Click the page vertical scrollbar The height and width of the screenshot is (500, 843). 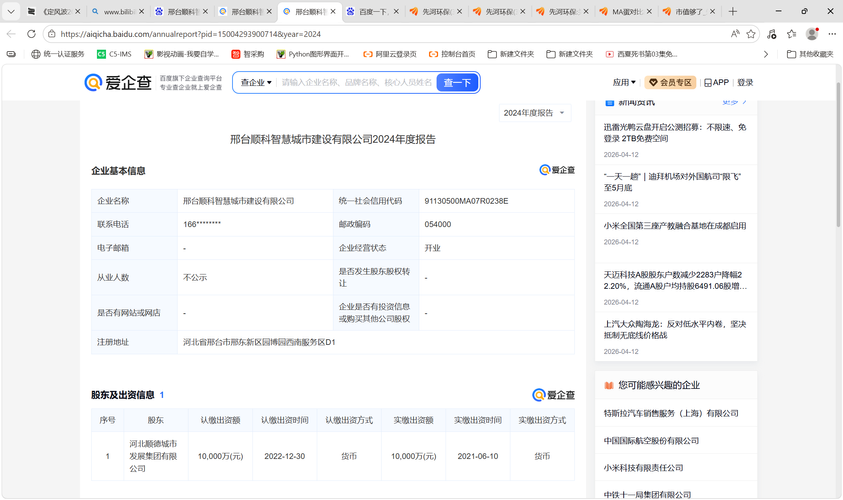click(838, 155)
